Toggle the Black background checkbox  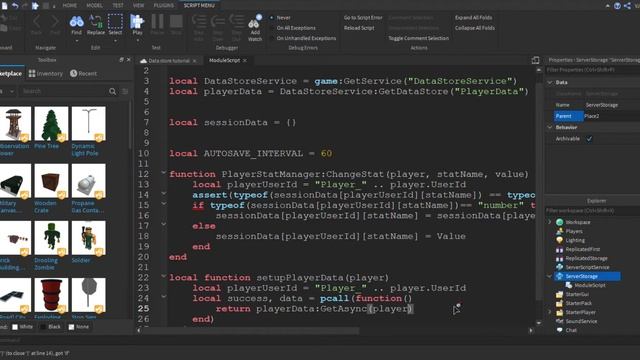(43, 327)
